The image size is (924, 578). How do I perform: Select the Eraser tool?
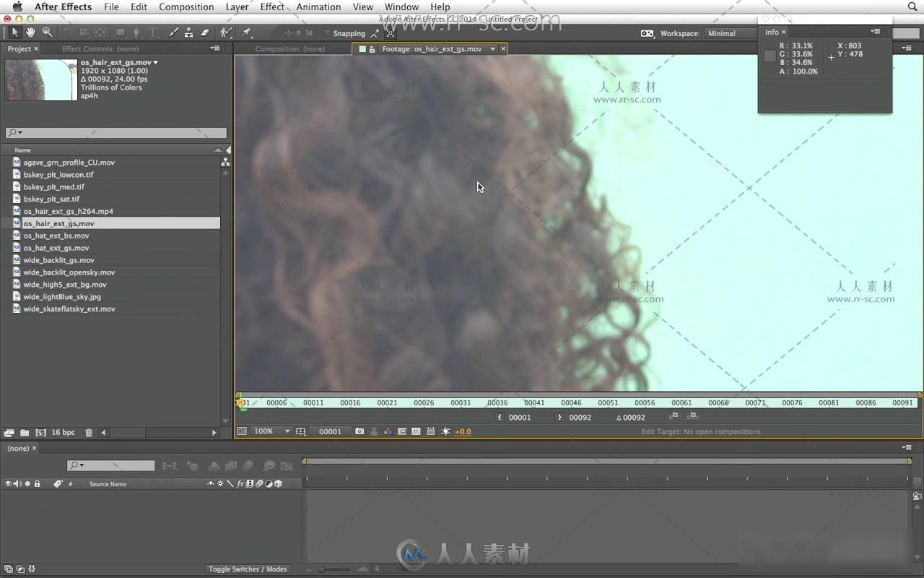click(x=204, y=33)
